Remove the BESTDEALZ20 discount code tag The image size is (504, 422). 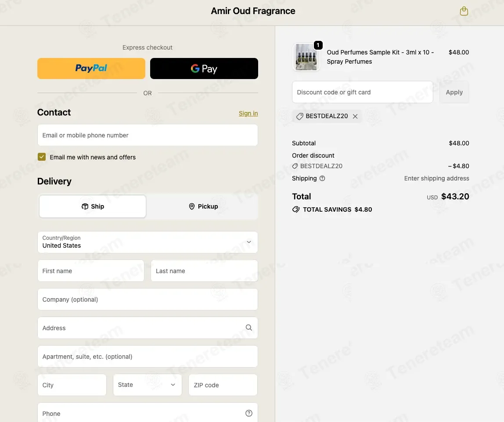[355, 116]
